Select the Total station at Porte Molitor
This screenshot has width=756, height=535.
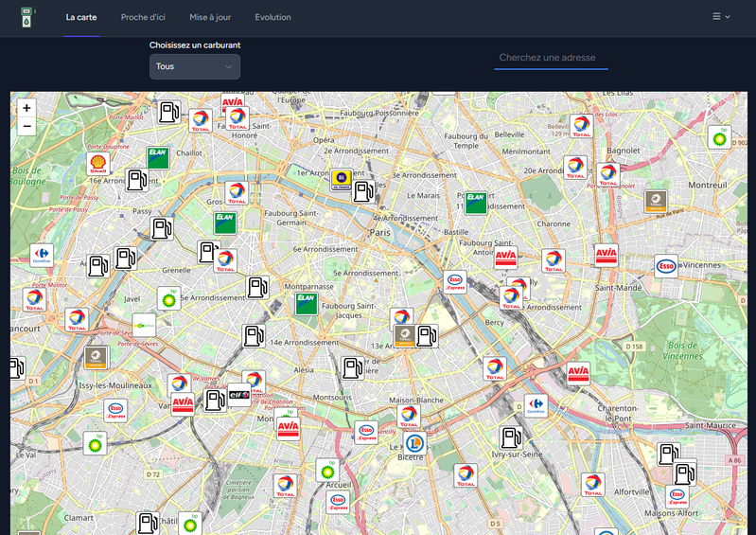35,299
